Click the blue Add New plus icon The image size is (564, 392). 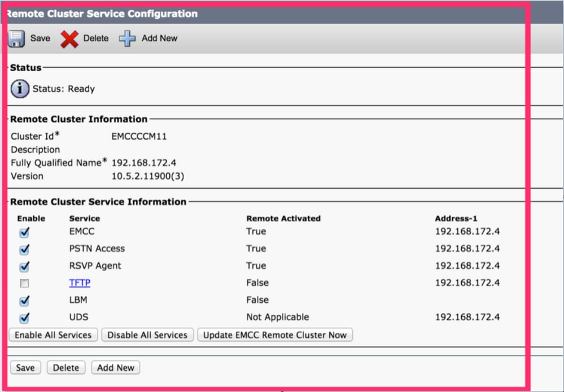[128, 39]
